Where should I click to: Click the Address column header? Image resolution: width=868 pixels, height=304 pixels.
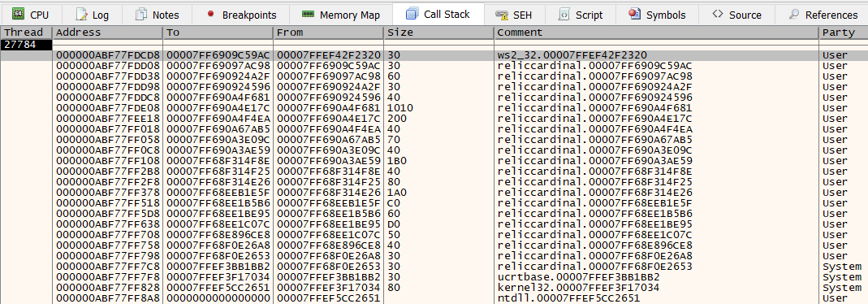click(x=108, y=33)
